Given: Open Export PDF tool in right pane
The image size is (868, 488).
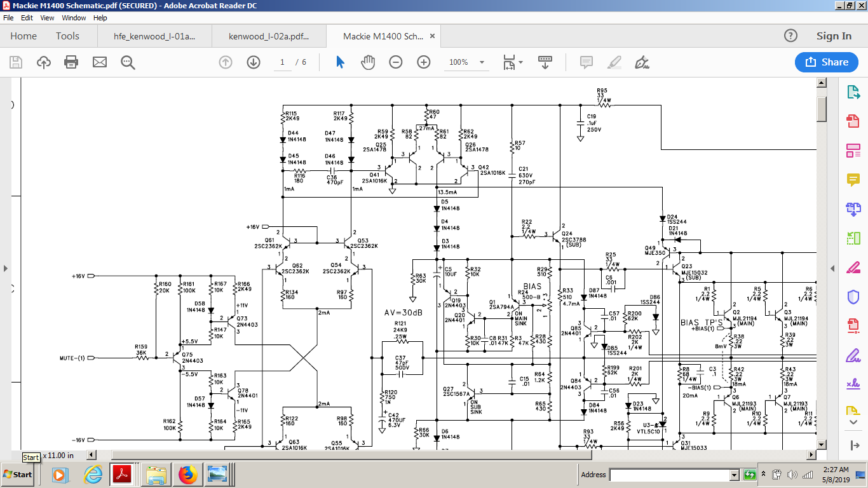Looking at the screenshot, I should pyautogui.click(x=853, y=92).
